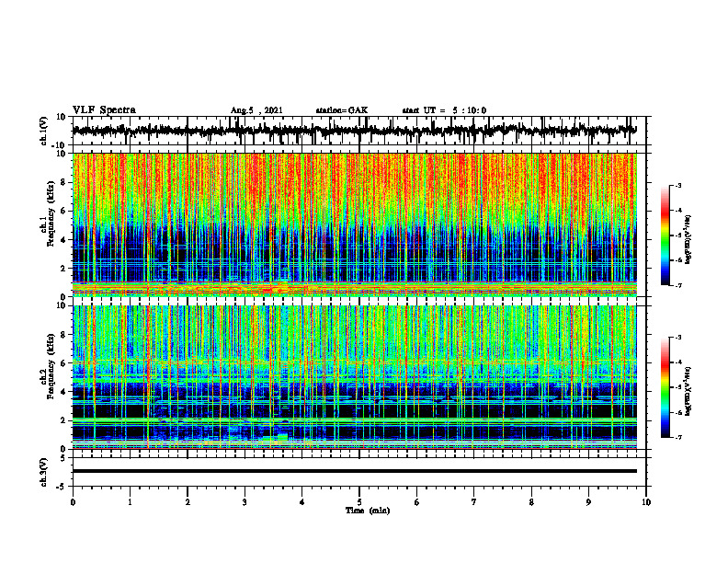Click time-axis tick label "3"
The height and width of the screenshot is (563, 728).
coord(245,502)
